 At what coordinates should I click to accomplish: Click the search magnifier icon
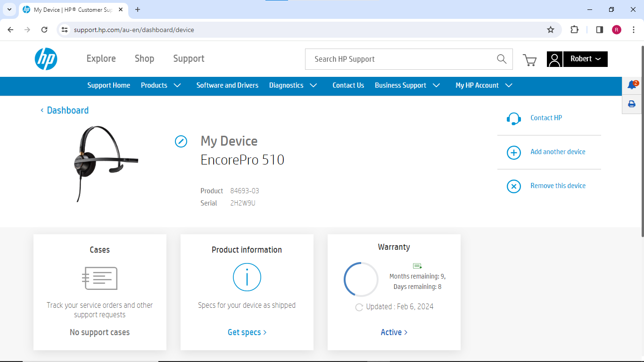[x=502, y=59]
